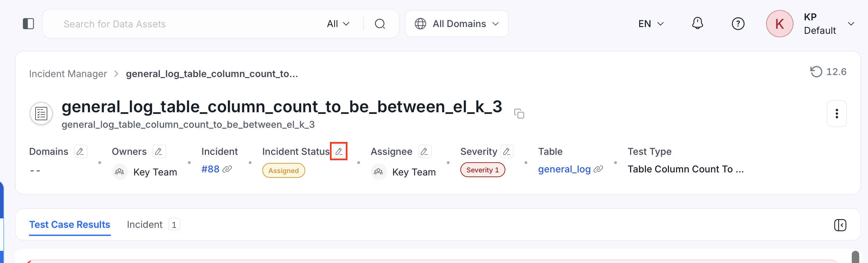Open incident #88 link
The height and width of the screenshot is (263, 868).
pos(210,169)
